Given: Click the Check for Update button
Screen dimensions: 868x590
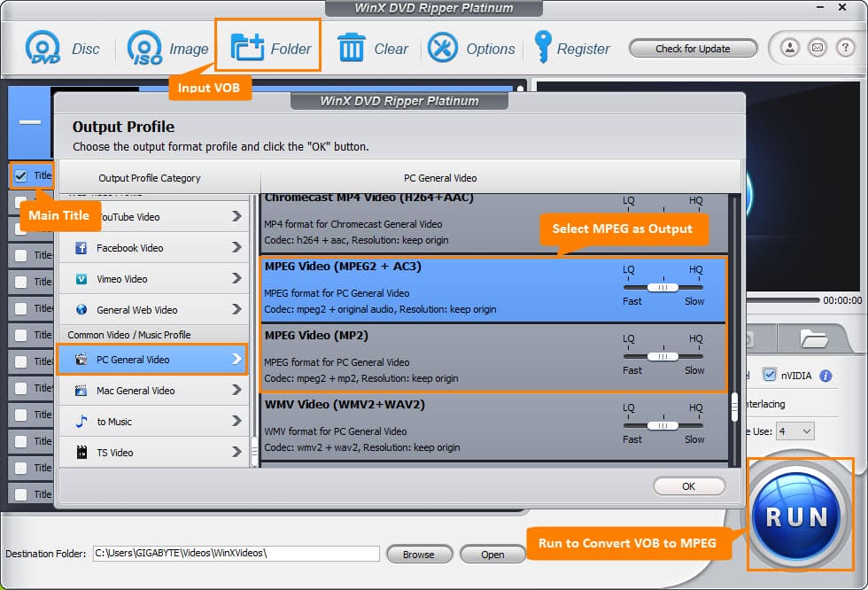Looking at the screenshot, I should pos(693,49).
